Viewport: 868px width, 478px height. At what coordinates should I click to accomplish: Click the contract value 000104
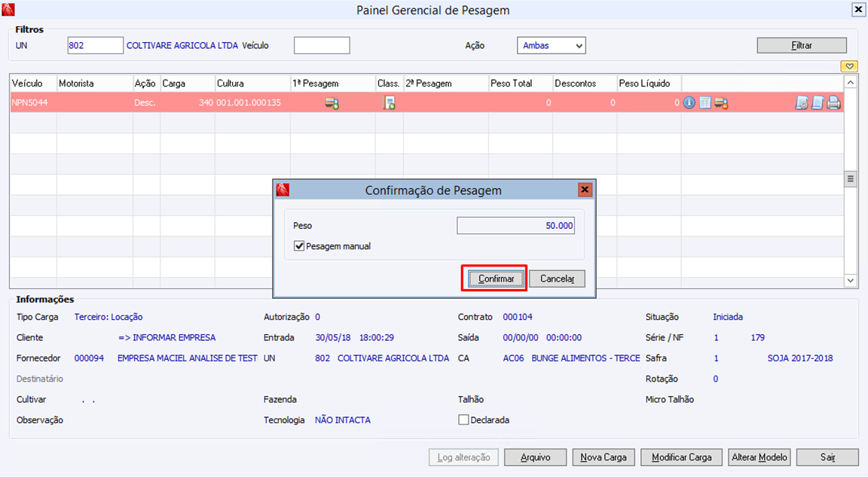(518, 317)
